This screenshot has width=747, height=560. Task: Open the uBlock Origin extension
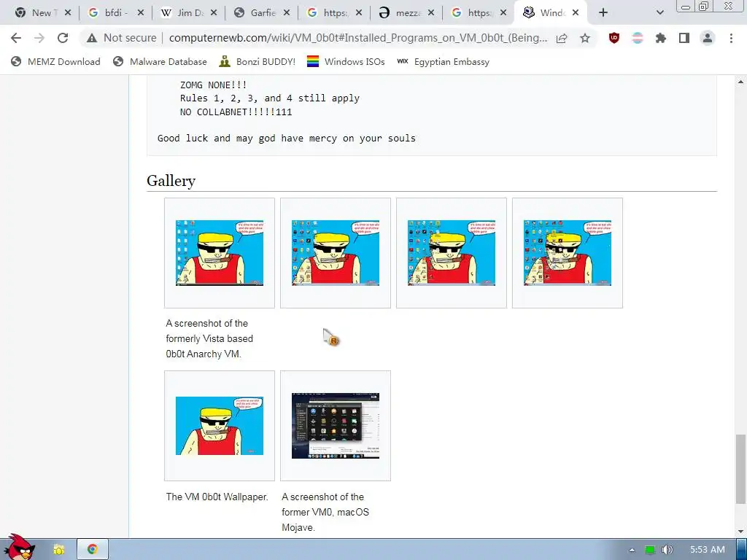614,38
